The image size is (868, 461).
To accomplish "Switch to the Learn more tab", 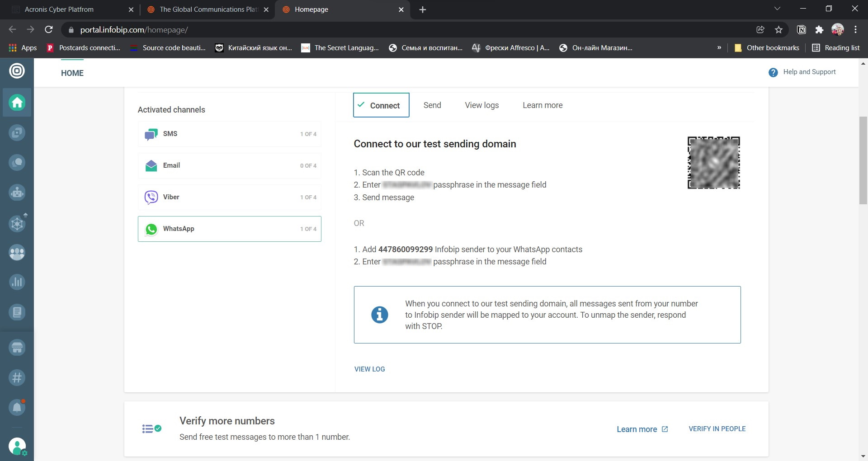I will pos(542,105).
